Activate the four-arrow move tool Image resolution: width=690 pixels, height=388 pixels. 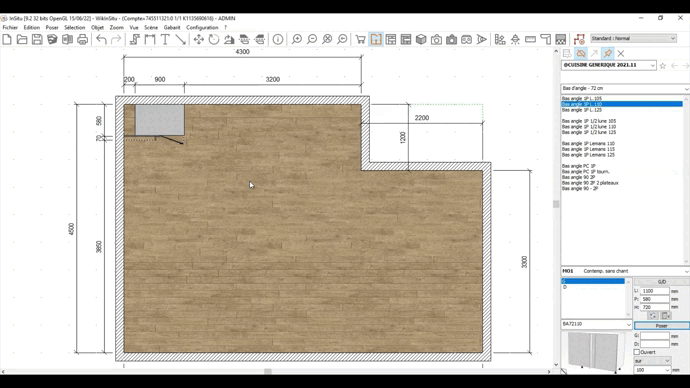point(198,39)
